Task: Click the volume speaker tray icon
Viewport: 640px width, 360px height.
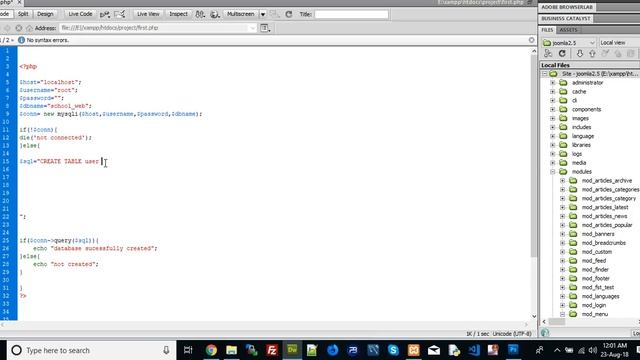Action: coord(593,350)
